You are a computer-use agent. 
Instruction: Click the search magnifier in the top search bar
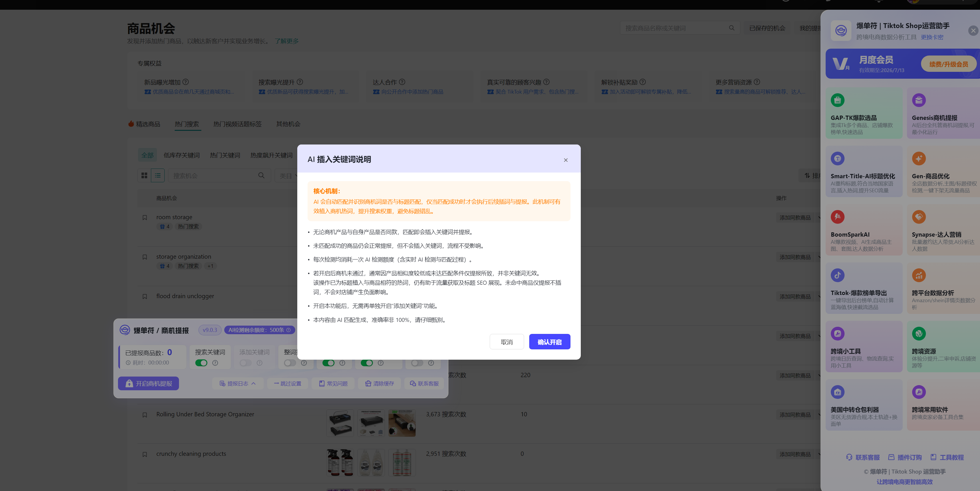pyautogui.click(x=732, y=28)
